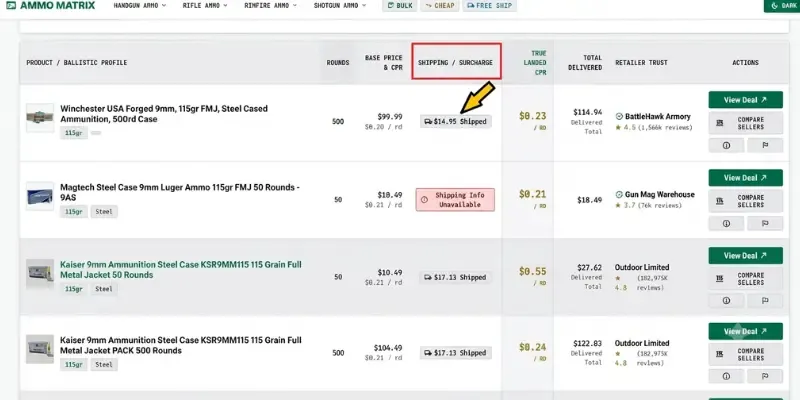800x400 pixels.
Task: Compare Sellers for Kaiser 50 Rounds
Action: pyautogui.click(x=745, y=279)
